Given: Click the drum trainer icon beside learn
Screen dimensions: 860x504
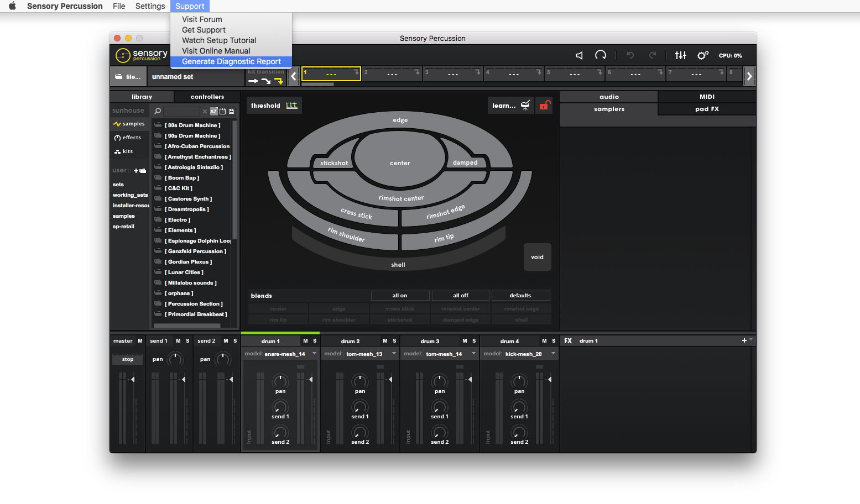Looking at the screenshot, I should coord(525,105).
